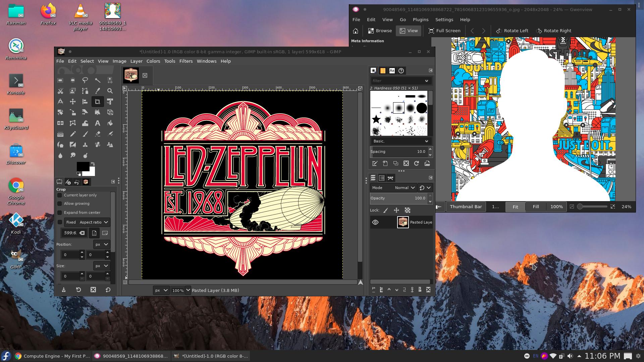Reset tool options to default values
Screen dimensions: 644x362
point(108,290)
